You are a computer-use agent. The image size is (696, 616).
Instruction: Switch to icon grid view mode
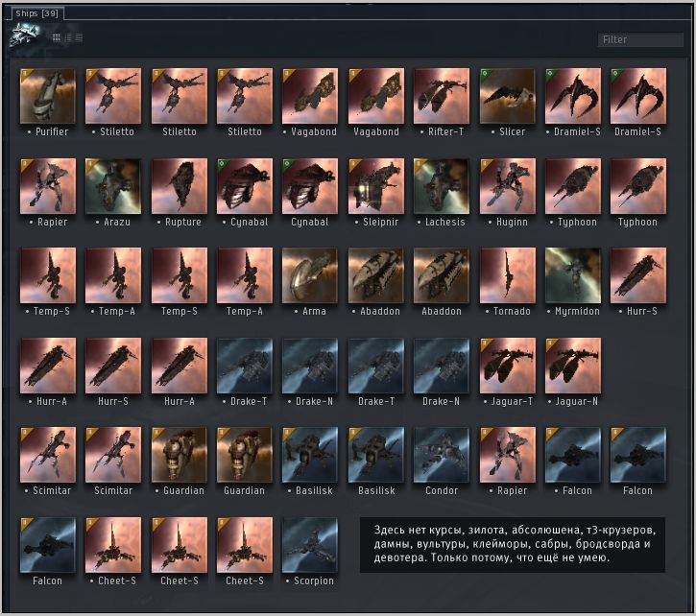[x=57, y=37]
